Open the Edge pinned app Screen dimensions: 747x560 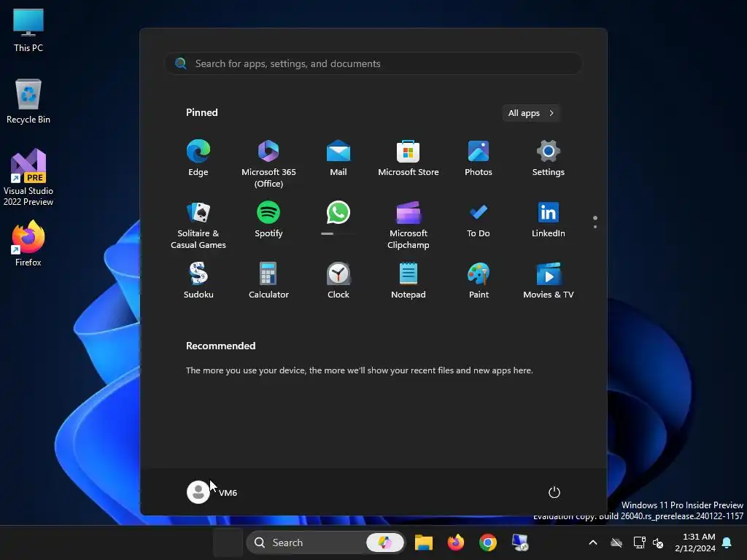point(198,158)
